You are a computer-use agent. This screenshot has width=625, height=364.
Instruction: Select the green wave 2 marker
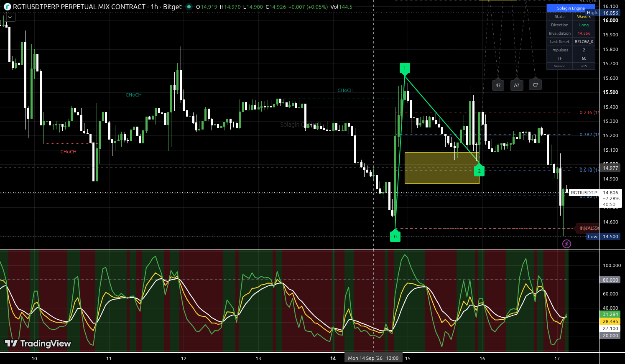tap(479, 171)
